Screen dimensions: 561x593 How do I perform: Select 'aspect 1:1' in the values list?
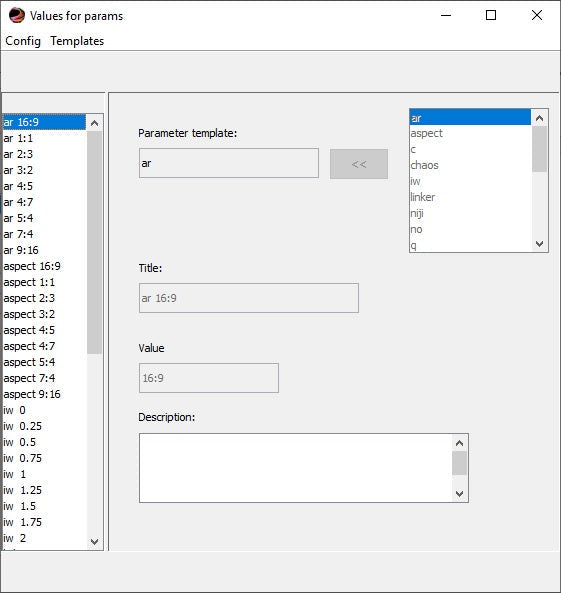tap(44, 282)
